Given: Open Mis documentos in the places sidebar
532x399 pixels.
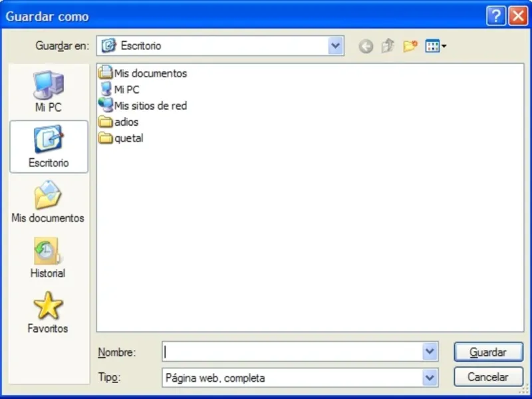Looking at the screenshot, I should click(48, 202).
